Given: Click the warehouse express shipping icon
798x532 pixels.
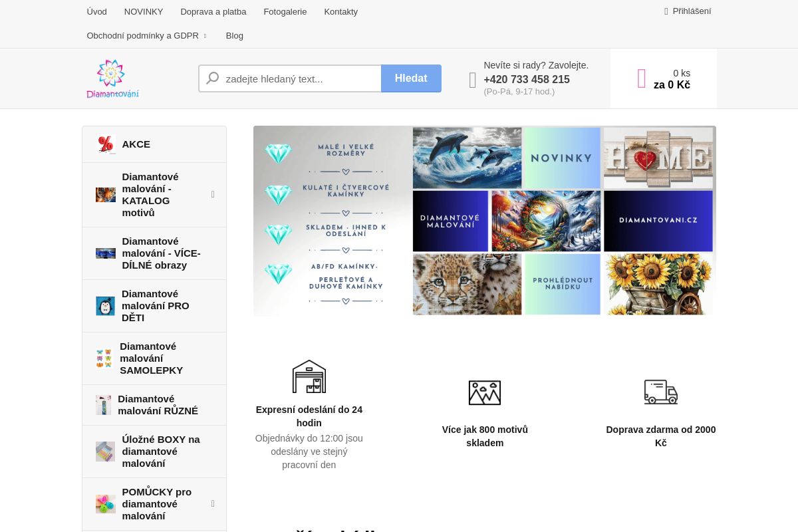Looking at the screenshot, I should pyautogui.click(x=309, y=376).
